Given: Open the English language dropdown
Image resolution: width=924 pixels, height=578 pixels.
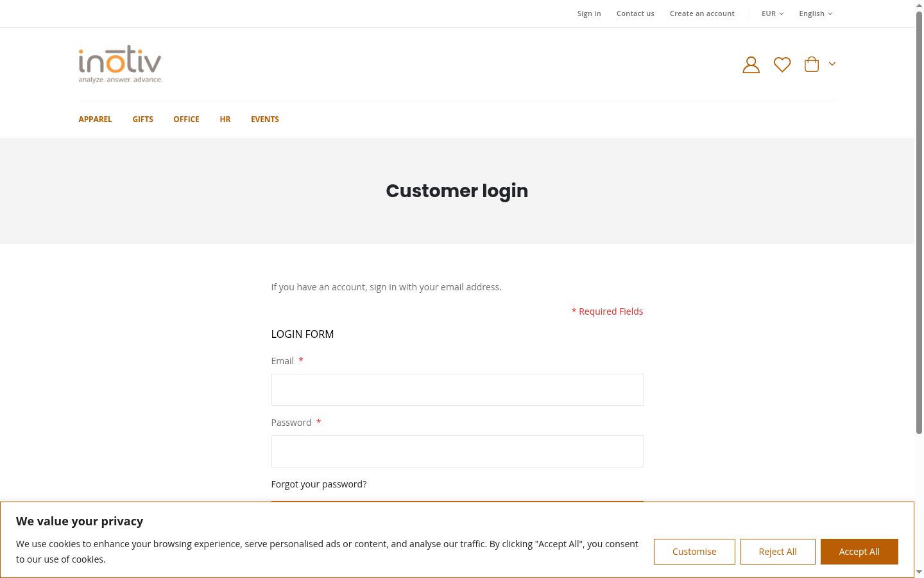Looking at the screenshot, I should click(816, 13).
